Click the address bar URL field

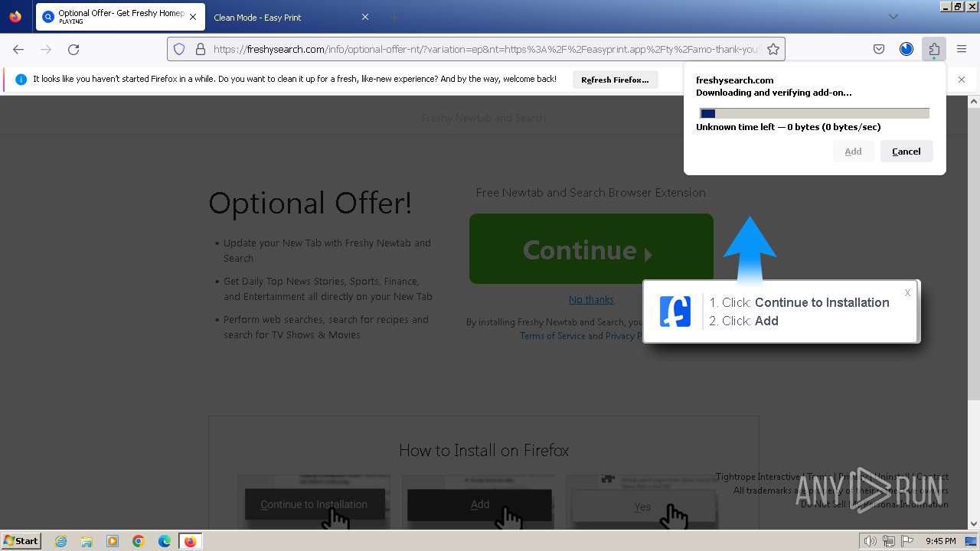[x=485, y=49]
